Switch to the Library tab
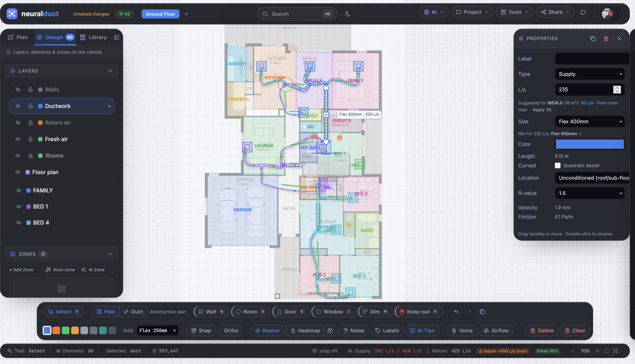 (x=93, y=37)
